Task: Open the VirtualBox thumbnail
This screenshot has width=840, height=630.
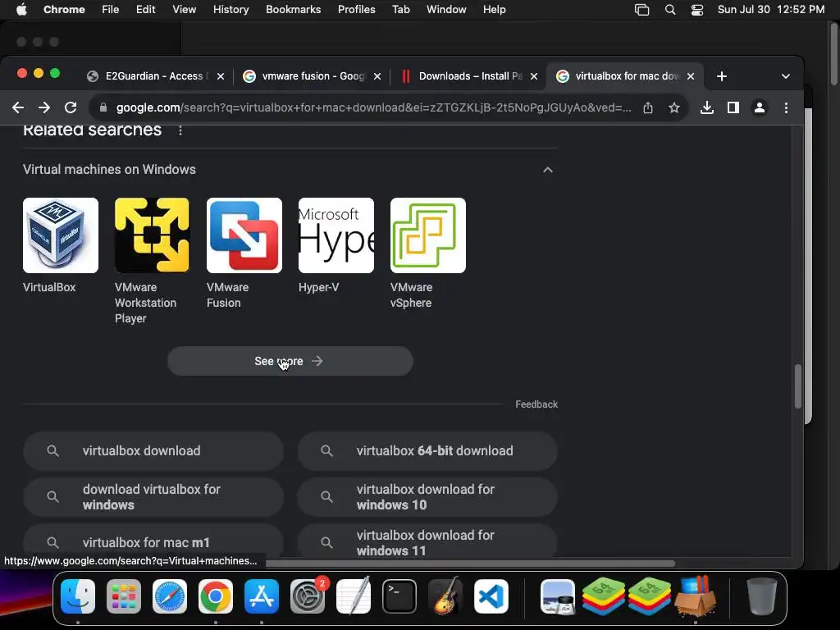Action: click(61, 235)
